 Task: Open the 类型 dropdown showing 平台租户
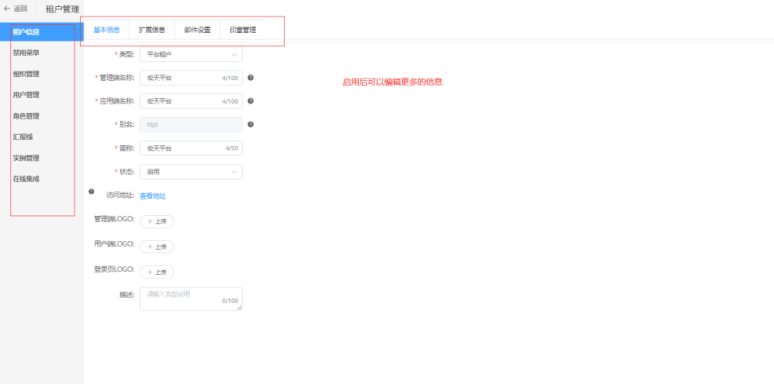pyautogui.click(x=191, y=54)
